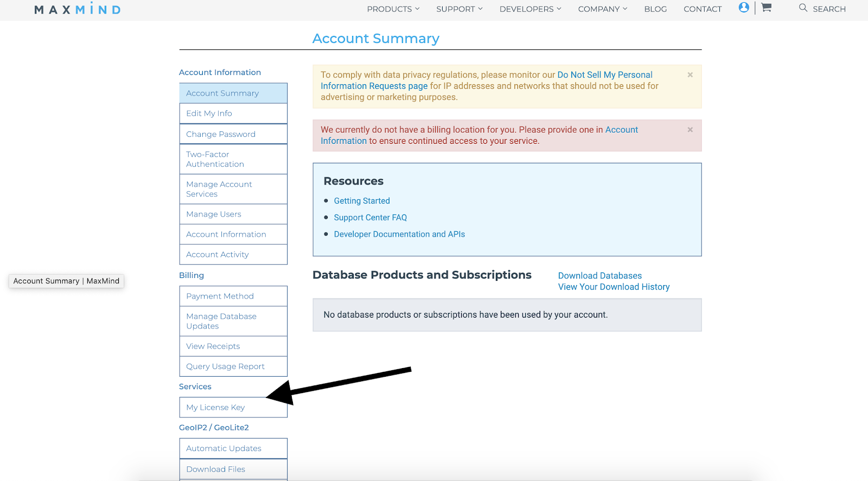Expand the Support dropdown menu
This screenshot has width=868, height=481.
pos(459,9)
